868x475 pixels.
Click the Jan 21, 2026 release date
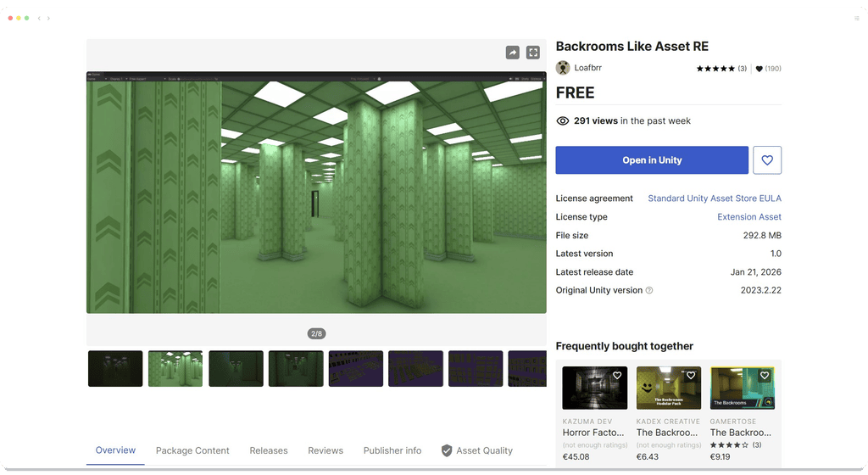click(755, 271)
